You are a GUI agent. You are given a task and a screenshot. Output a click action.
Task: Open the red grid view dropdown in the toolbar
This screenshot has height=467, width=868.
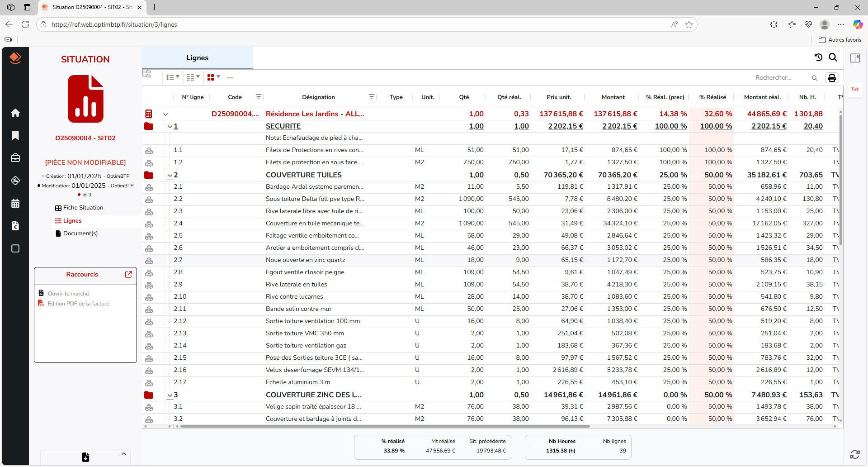tap(212, 77)
